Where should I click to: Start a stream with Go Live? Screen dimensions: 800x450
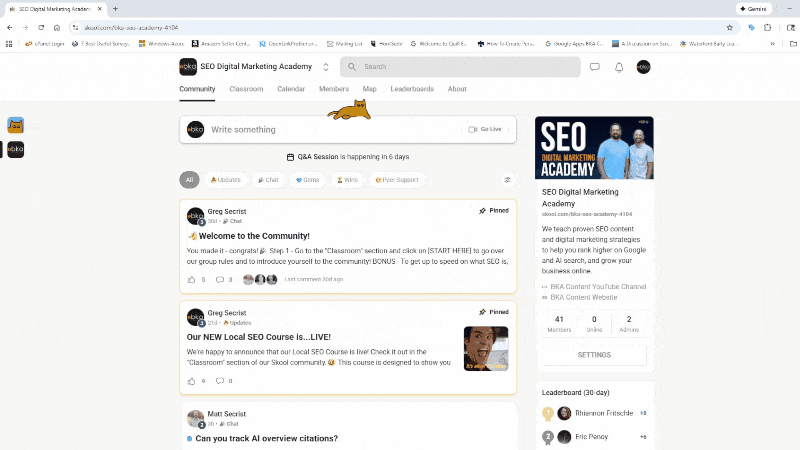tap(485, 130)
